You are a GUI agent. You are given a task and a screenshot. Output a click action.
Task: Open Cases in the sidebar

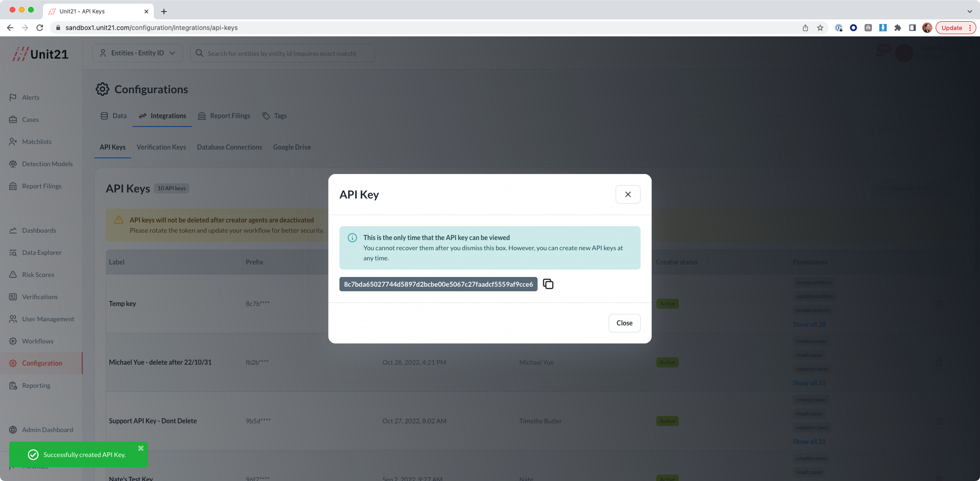pos(30,120)
